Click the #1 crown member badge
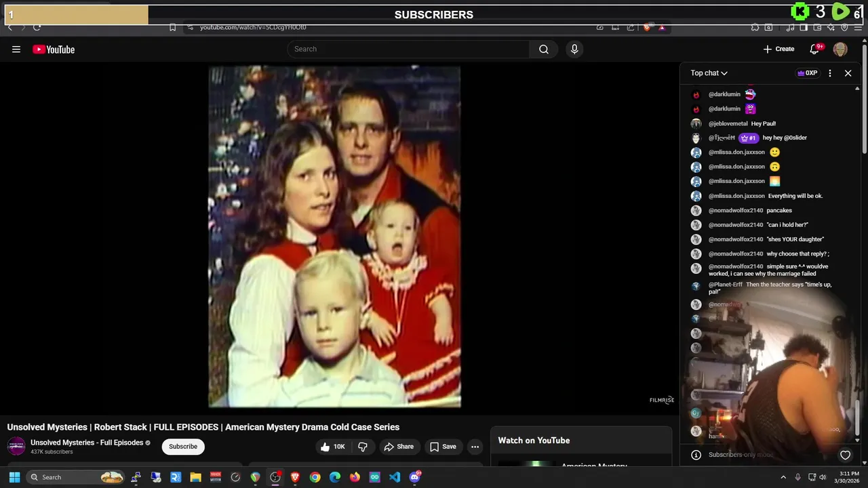868x488 pixels. click(x=749, y=138)
